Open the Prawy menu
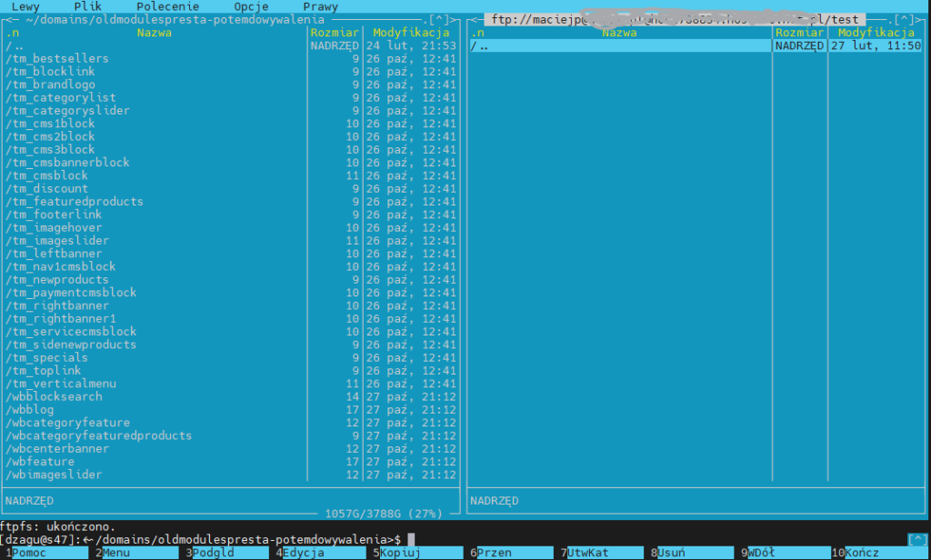Image resolution: width=931 pixels, height=560 pixels. [x=321, y=6]
